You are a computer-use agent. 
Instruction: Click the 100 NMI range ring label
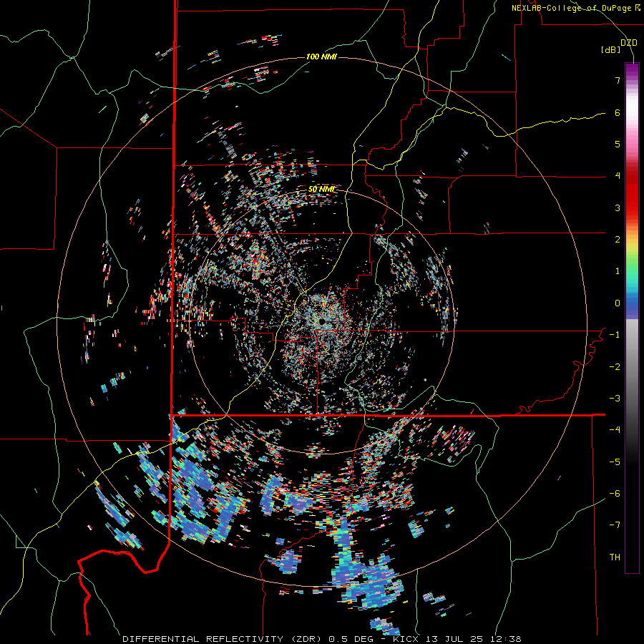click(321, 57)
